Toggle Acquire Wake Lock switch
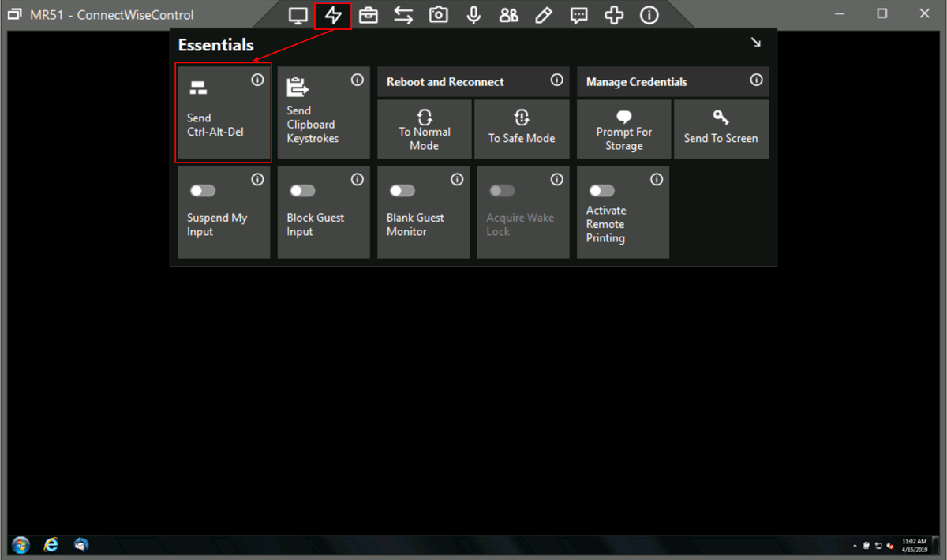This screenshot has width=947, height=560. (502, 191)
